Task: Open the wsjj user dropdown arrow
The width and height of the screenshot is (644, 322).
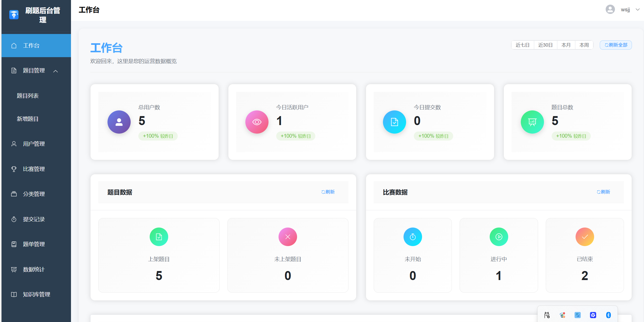Action: (638, 10)
